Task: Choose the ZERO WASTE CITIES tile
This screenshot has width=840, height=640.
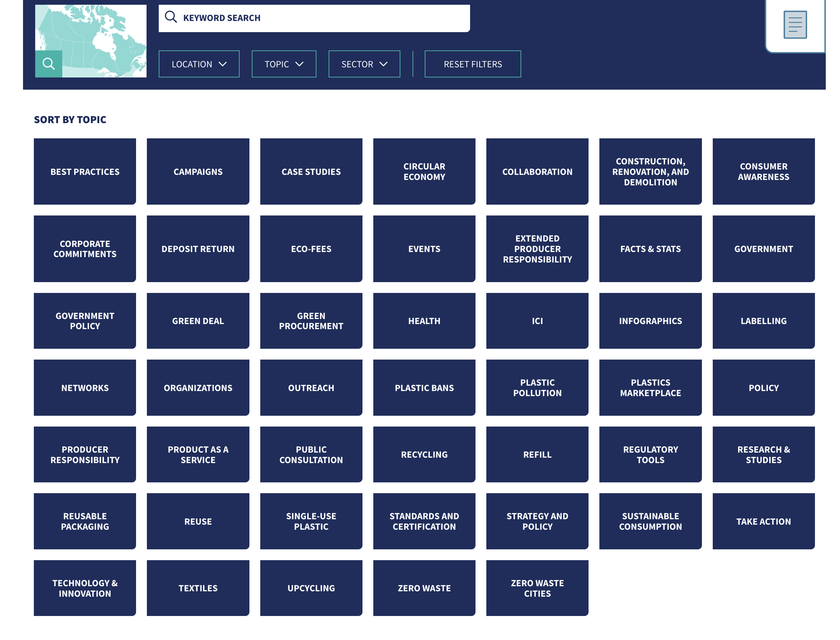Action: point(537,588)
